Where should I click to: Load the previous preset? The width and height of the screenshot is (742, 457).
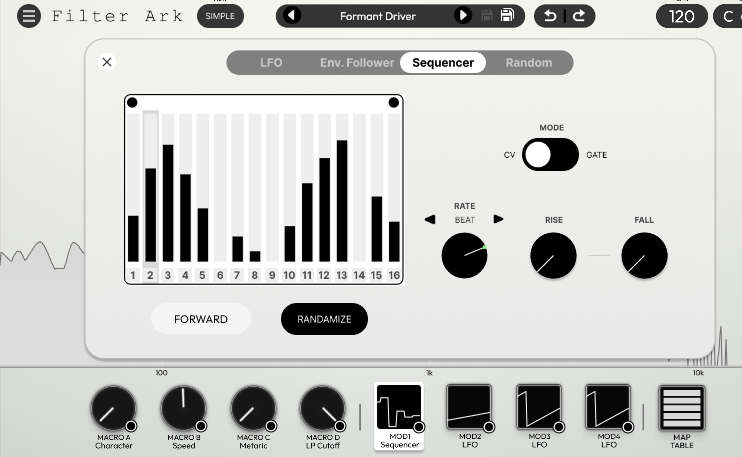coord(291,16)
